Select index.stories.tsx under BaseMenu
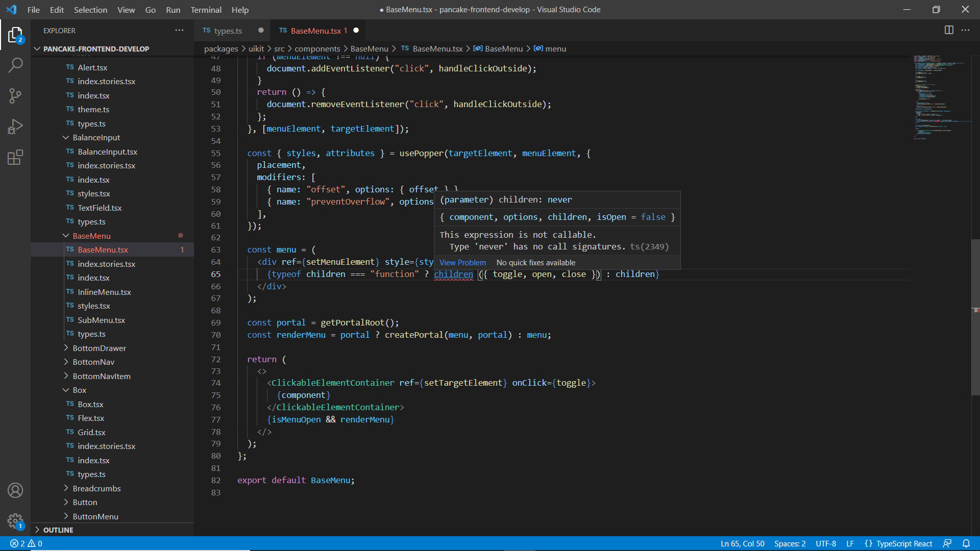 pos(106,264)
